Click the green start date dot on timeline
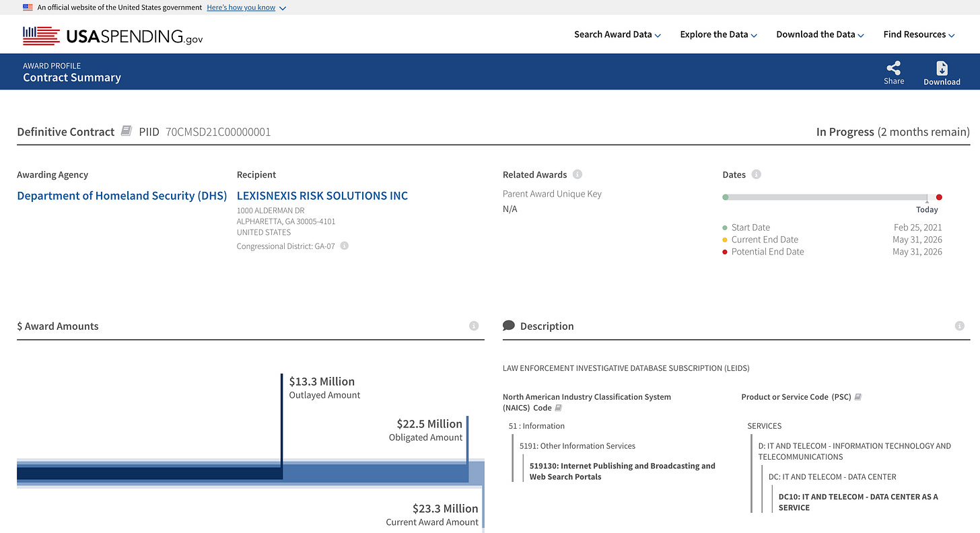 (x=725, y=197)
